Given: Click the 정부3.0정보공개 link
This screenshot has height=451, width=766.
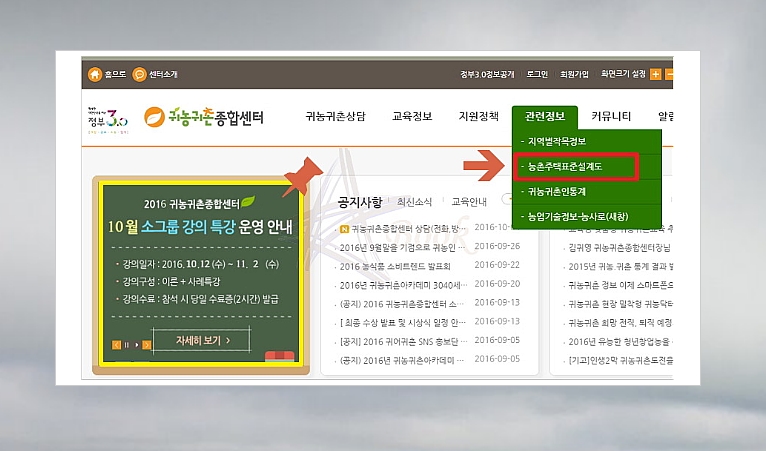Looking at the screenshot, I should click(x=487, y=74).
